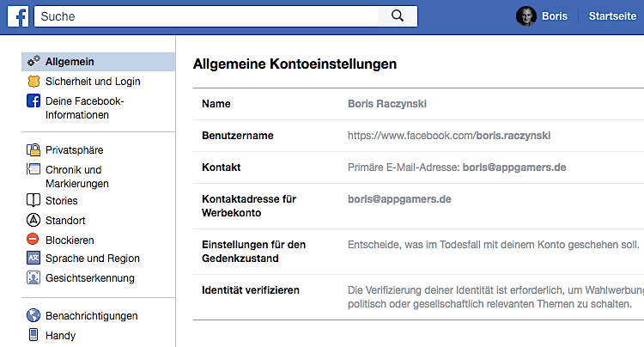
Task: Edit the Benutzername row
Action: click(x=418, y=136)
